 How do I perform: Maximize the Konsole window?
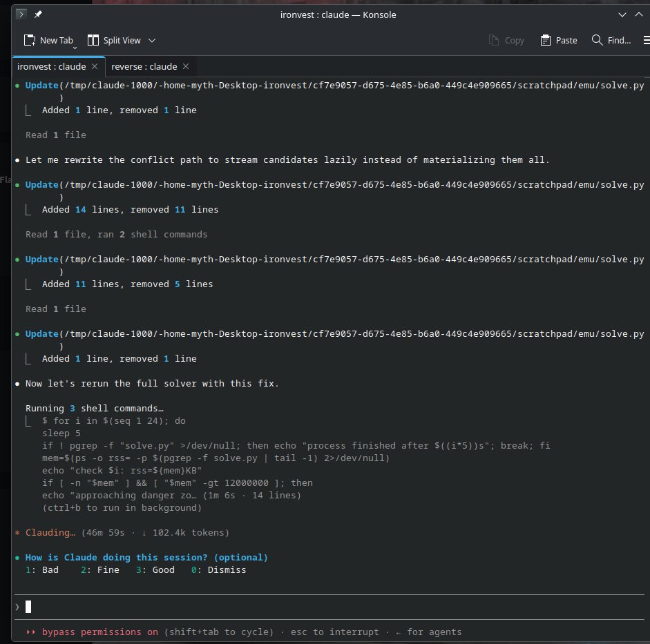tap(639, 14)
